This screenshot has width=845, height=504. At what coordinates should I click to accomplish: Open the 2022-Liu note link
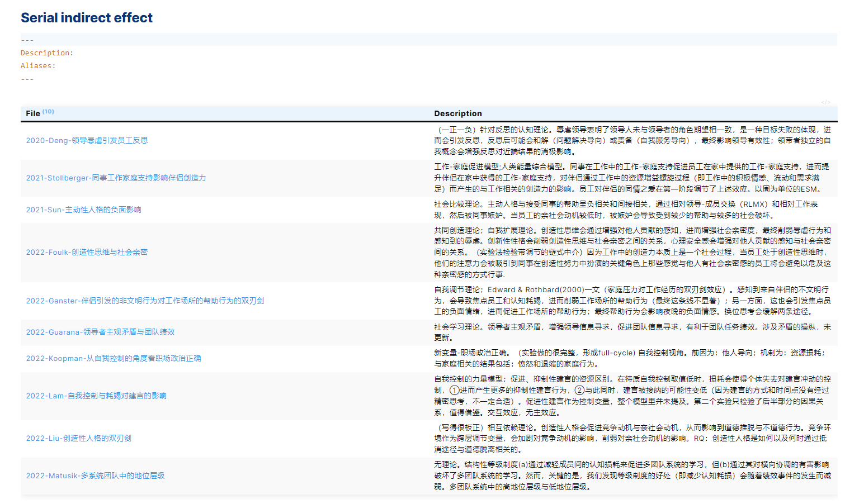pyautogui.click(x=78, y=438)
